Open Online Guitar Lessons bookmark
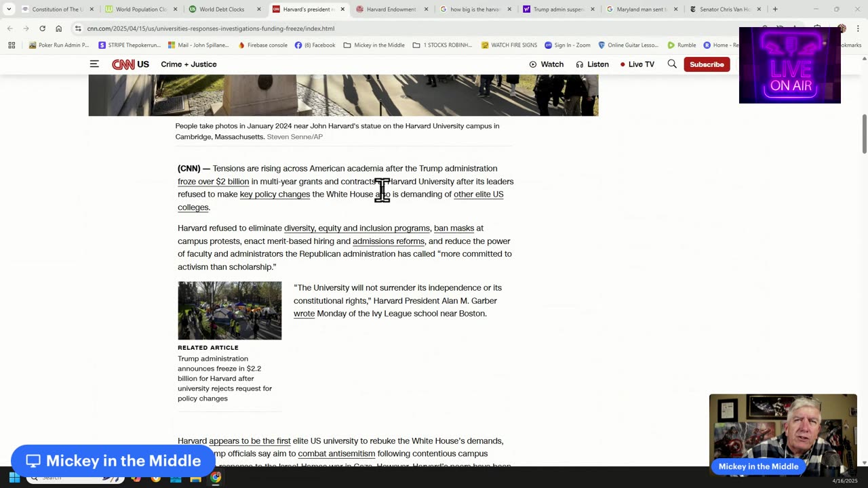Image resolution: width=868 pixels, height=488 pixels. pyautogui.click(x=628, y=45)
